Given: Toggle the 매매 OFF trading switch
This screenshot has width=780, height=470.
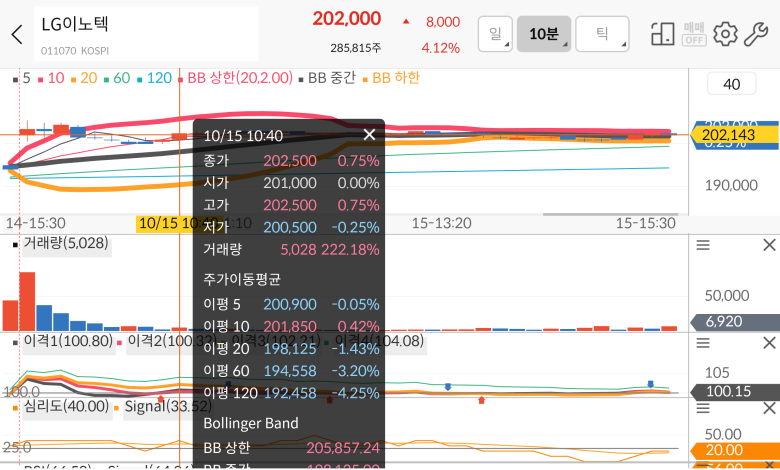Looking at the screenshot, I should (x=694, y=34).
